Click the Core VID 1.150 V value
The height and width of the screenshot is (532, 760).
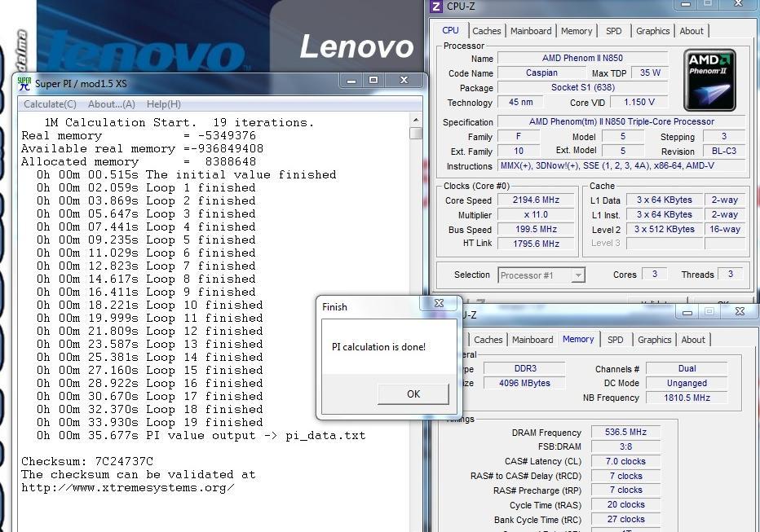(x=638, y=103)
